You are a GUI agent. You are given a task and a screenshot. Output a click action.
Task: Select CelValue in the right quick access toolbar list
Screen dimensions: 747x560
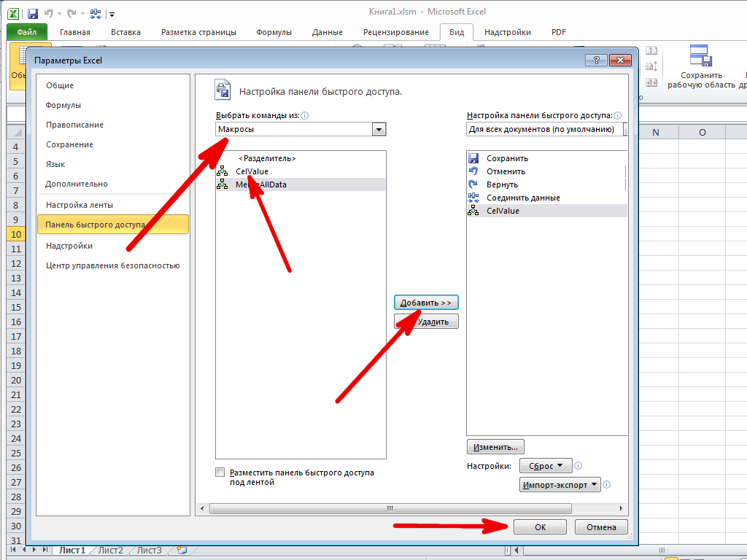click(546, 211)
